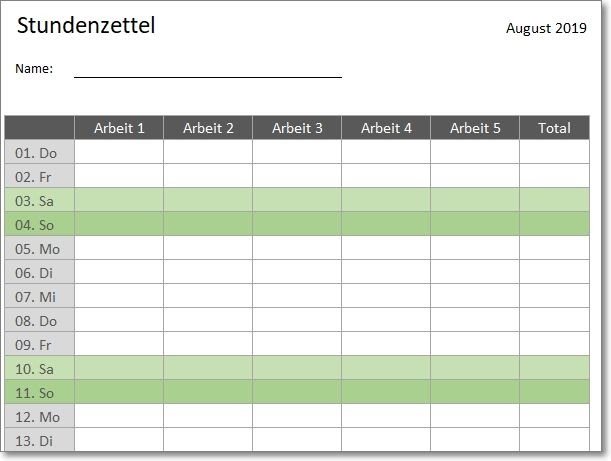Viewport: 611px width, 461px height.
Task: Select Arbeit 3 cell for 06. Di
Action: coord(297,272)
